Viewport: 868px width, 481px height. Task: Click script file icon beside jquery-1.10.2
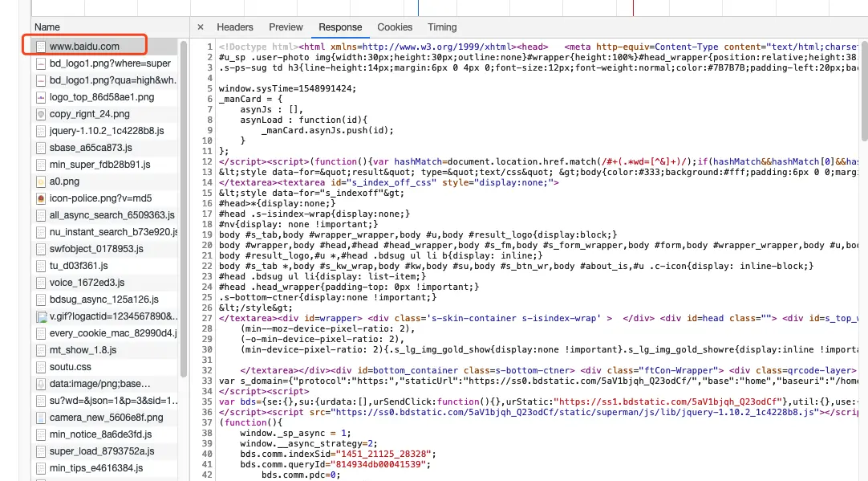(x=40, y=132)
